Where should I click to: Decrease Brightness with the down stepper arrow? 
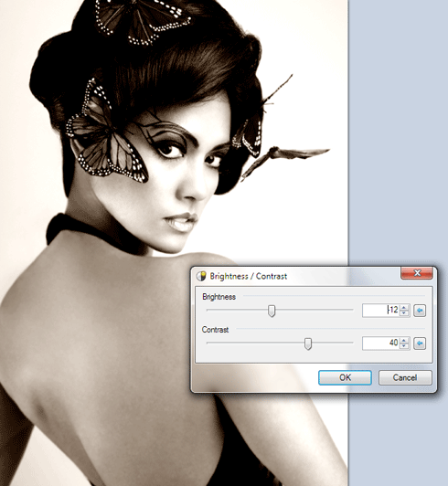404,313
